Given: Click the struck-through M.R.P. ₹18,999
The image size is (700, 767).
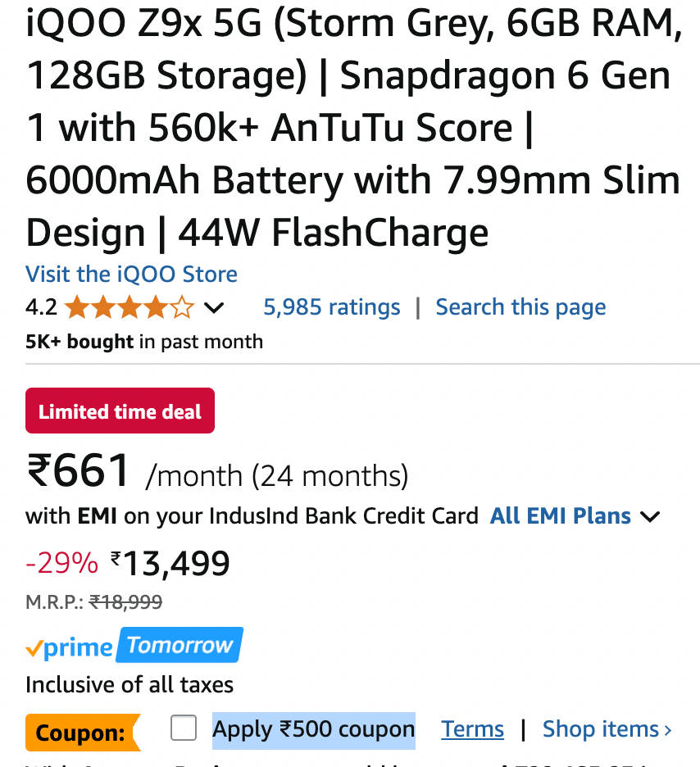Looking at the screenshot, I should point(125,602).
